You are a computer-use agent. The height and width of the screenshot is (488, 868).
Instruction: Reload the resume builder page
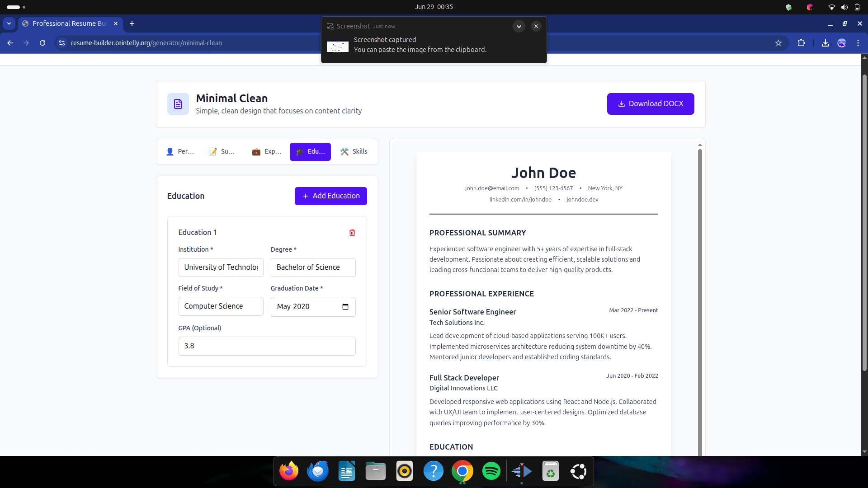pyautogui.click(x=42, y=43)
